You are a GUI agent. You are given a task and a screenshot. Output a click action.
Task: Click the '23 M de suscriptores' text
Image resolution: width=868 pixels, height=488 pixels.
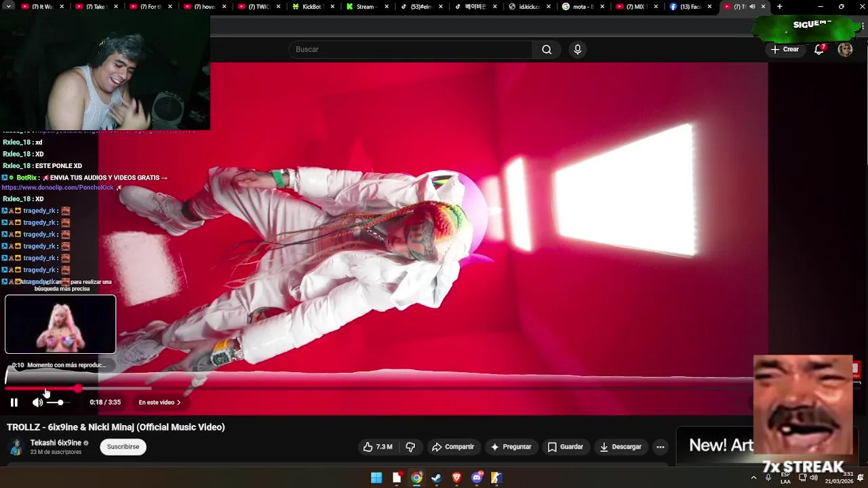coord(56,452)
